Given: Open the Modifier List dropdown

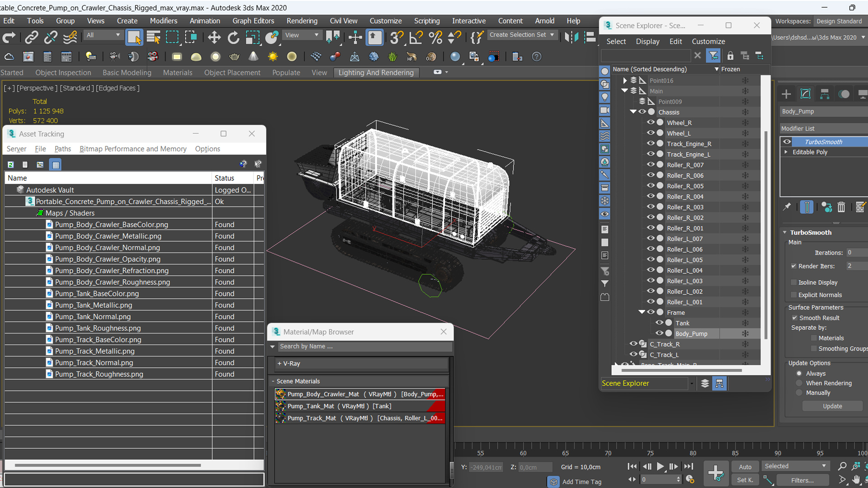Looking at the screenshot, I should pos(824,129).
